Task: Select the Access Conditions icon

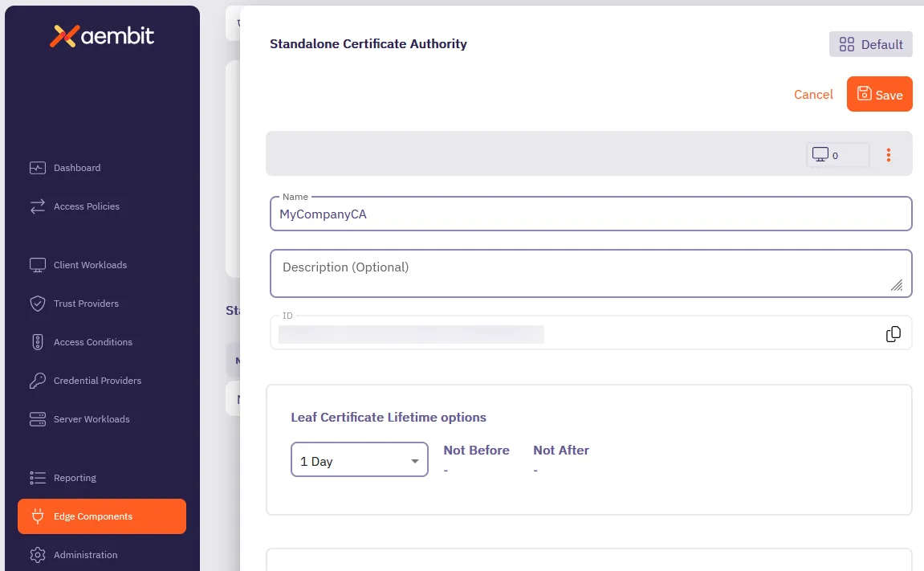Action: pyautogui.click(x=37, y=341)
